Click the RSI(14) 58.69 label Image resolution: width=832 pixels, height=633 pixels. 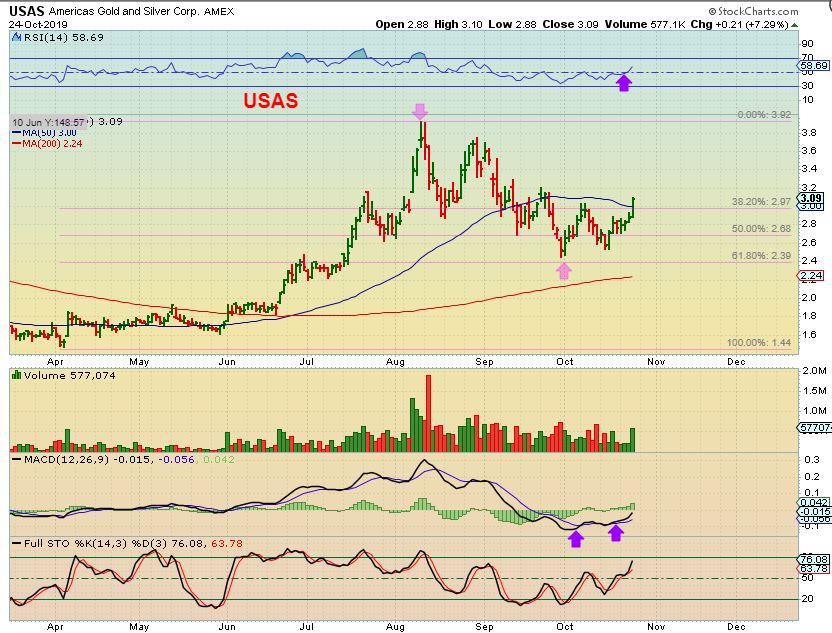63,38
